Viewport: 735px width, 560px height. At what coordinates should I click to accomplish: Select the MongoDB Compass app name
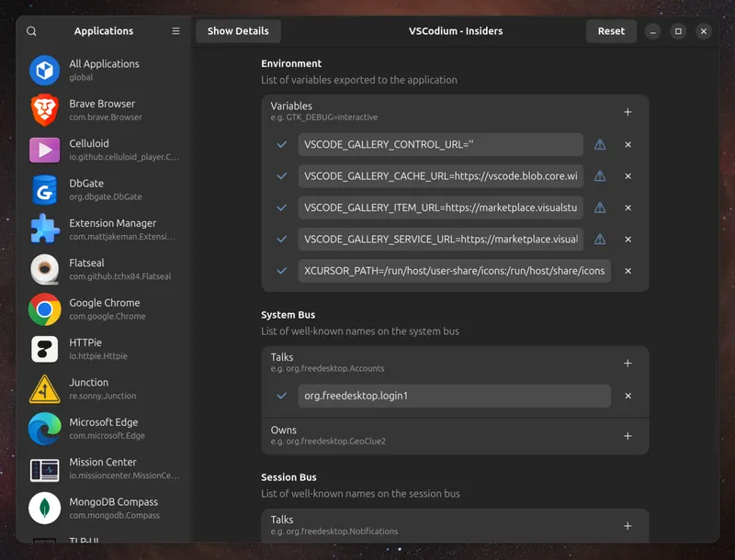tap(113, 502)
